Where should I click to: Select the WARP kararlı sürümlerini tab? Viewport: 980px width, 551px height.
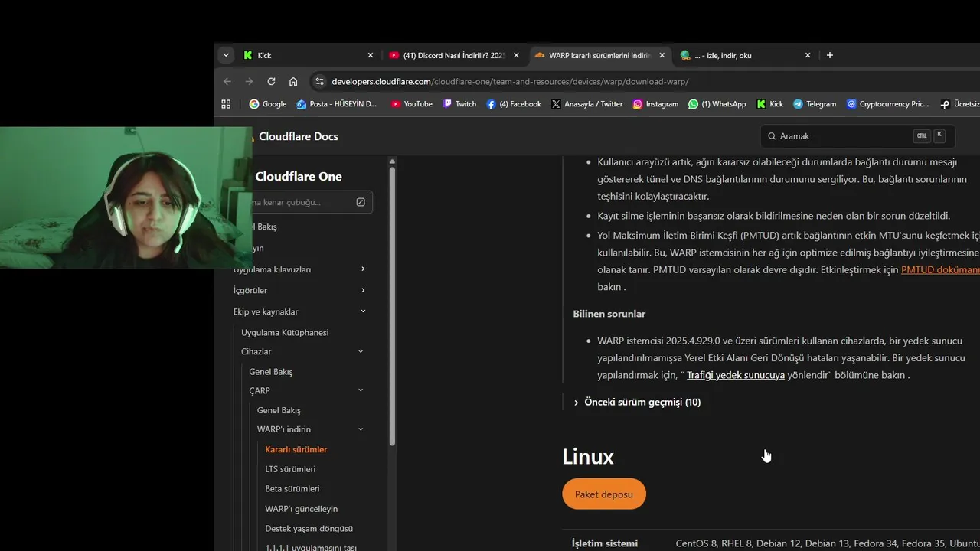coord(599,55)
